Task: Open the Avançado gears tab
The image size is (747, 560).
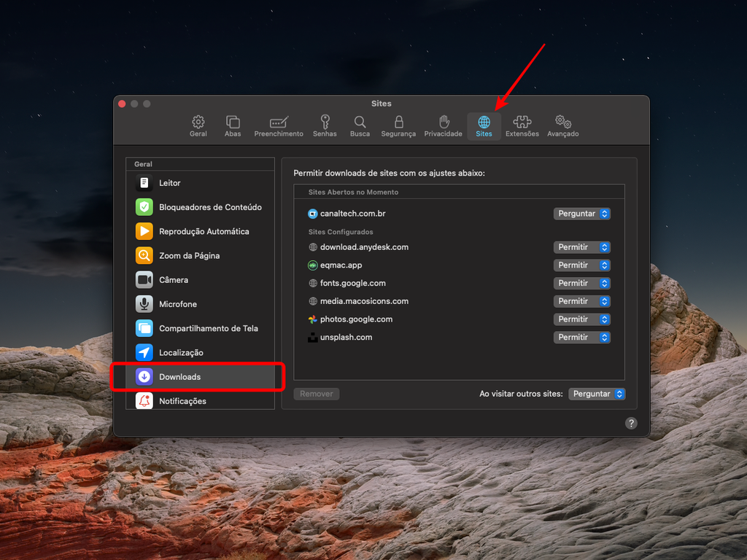Action: [x=563, y=126]
